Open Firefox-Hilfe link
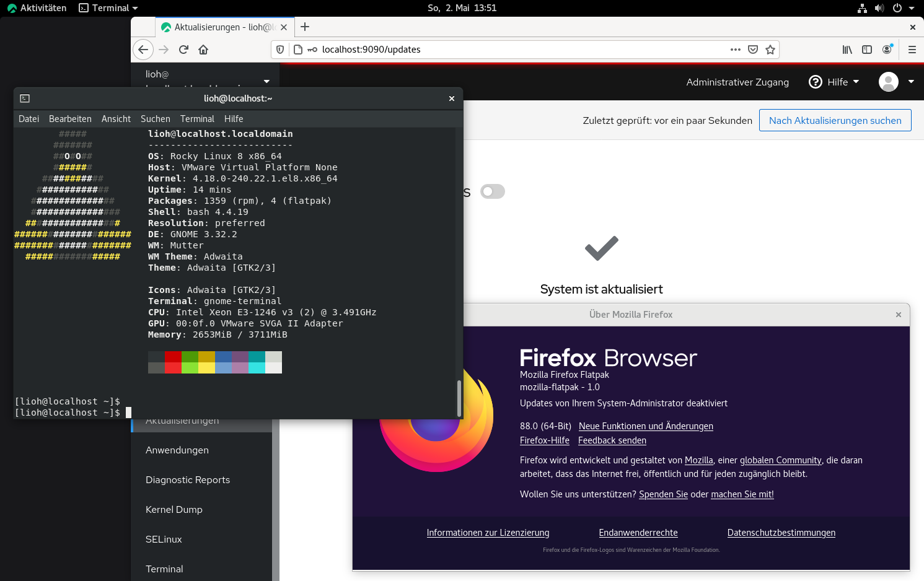Viewport: 924px width, 581px height. point(545,440)
